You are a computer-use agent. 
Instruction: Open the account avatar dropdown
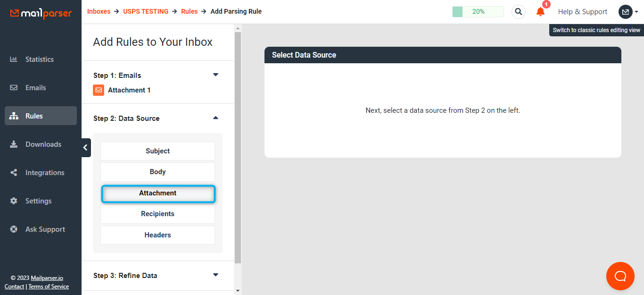[628, 12]
